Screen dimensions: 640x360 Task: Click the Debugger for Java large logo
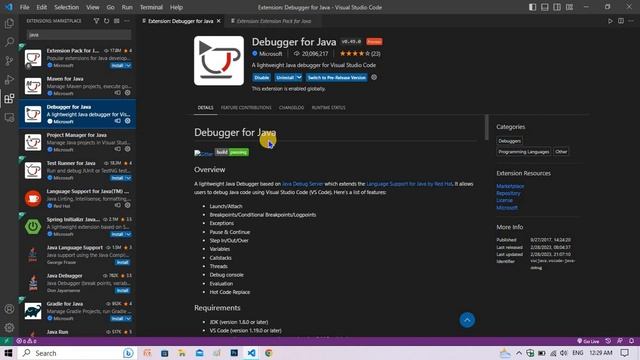[x=219, y=60]
